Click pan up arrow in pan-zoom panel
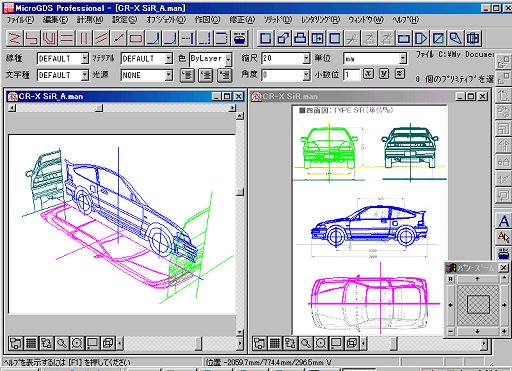The image size is (512, 371). pyautogui.click(x=477, y=279)
